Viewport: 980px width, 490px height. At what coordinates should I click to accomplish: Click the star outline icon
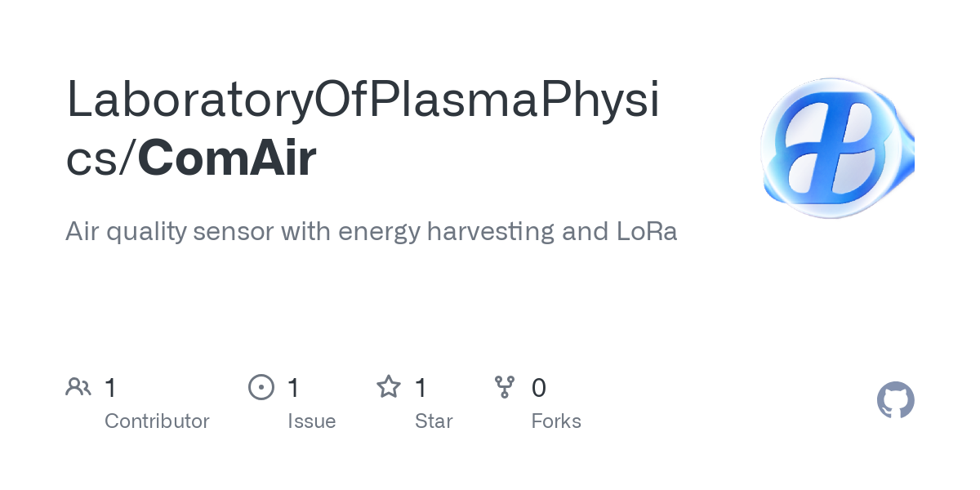tap(389, 387)
